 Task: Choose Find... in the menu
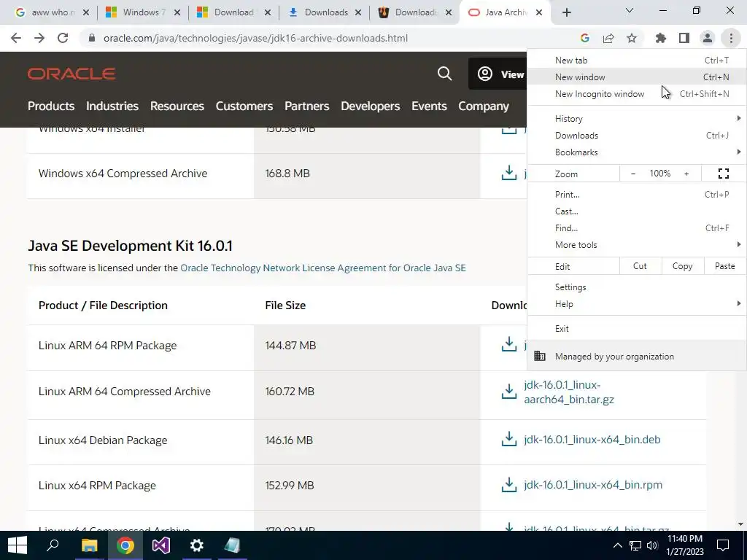(637, 228)
